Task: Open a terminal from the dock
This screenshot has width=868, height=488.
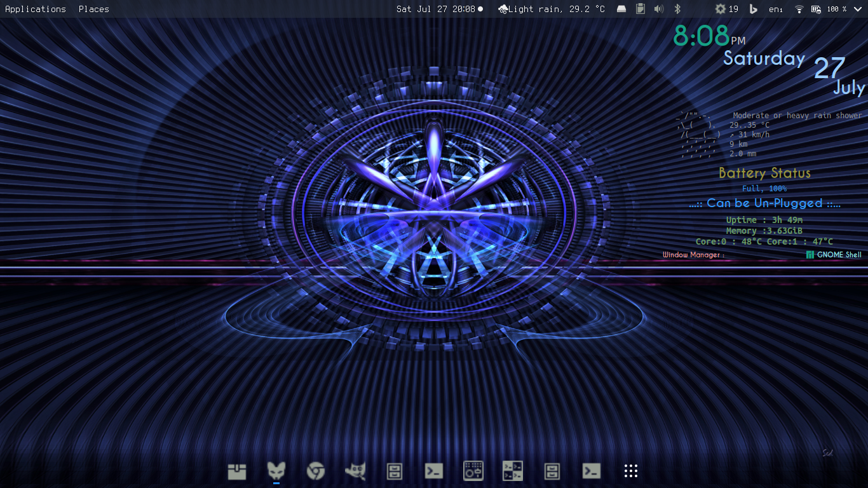Action: (434, 471)
